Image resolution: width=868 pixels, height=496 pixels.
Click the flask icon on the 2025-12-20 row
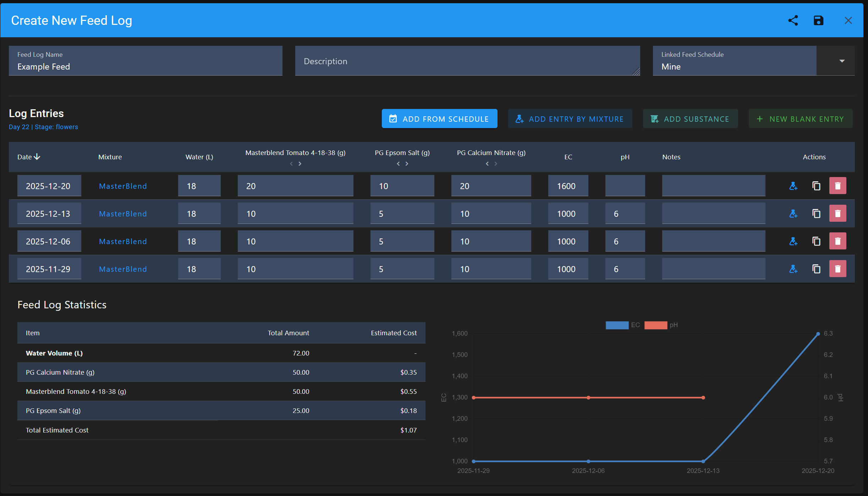point(793,185)
